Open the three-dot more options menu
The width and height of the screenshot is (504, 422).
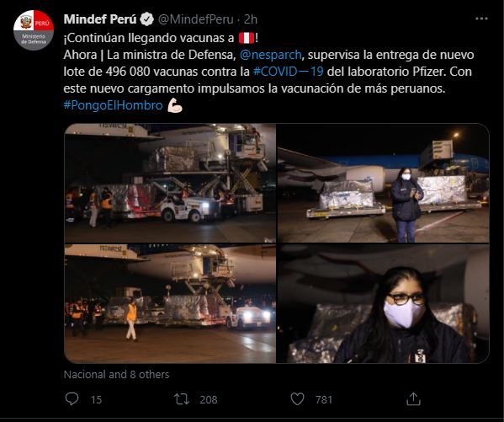click(x=481, y=19)
